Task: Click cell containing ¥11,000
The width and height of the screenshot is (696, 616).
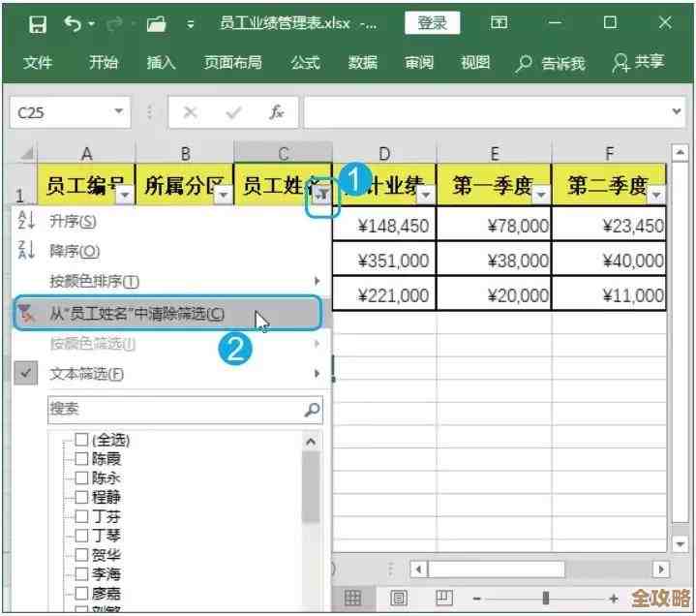Action: [609, 294]
